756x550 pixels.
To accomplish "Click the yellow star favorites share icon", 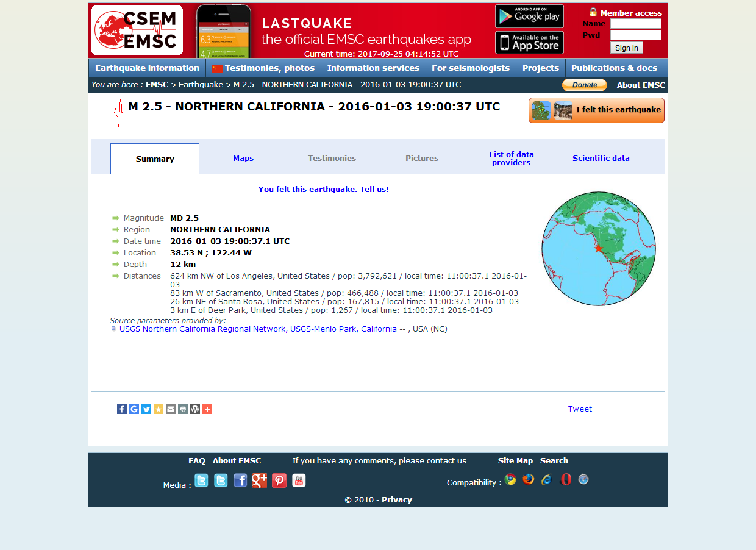I will coord(159,409).
